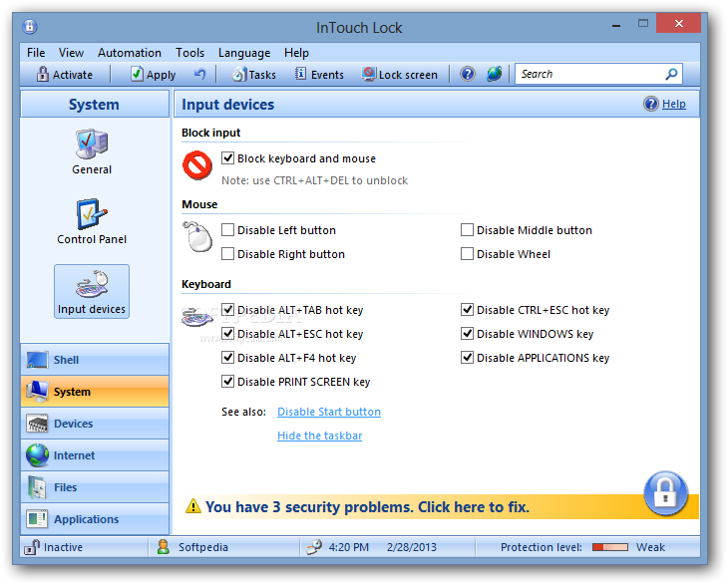
Task: Open the Language menu
Action: [x=244, y=53]
